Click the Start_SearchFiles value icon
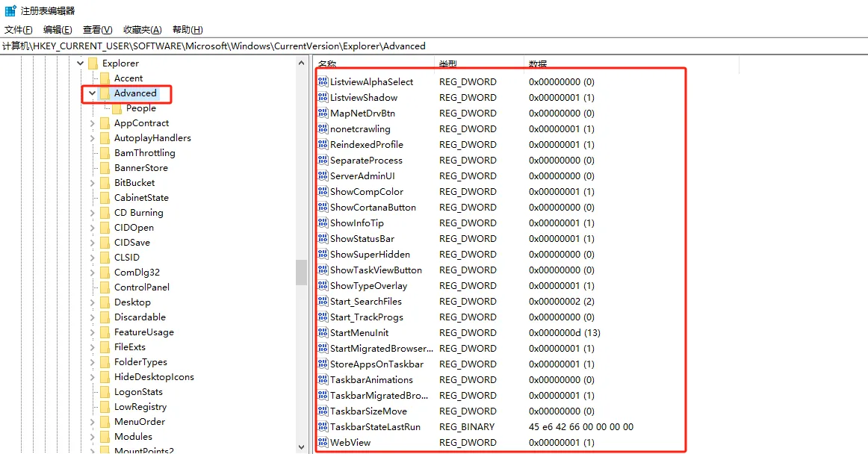Viewport: 868px width, 454px height. (x=323, y=301)
